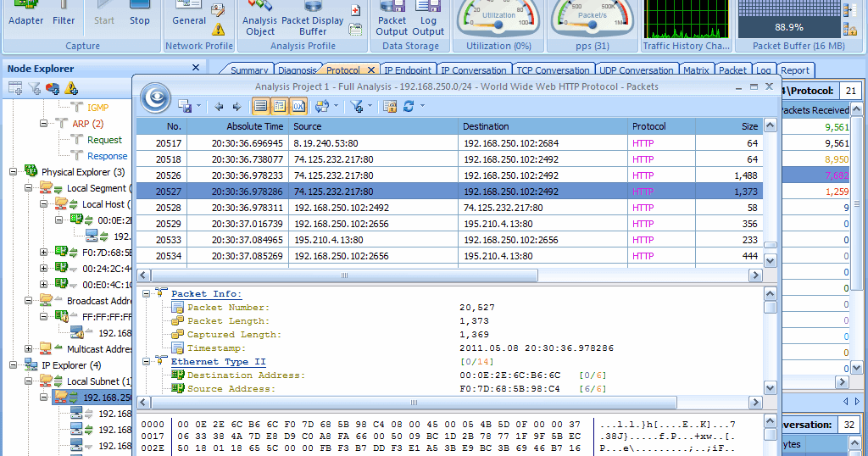The height and width of the screenshot is (456, 868).
Task: Sort packets by Protocol column header
Action: click(661, 126)
